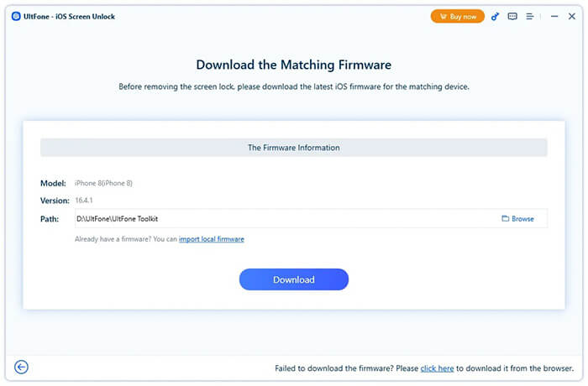Open the feedback chat icon

coord(512,17)
